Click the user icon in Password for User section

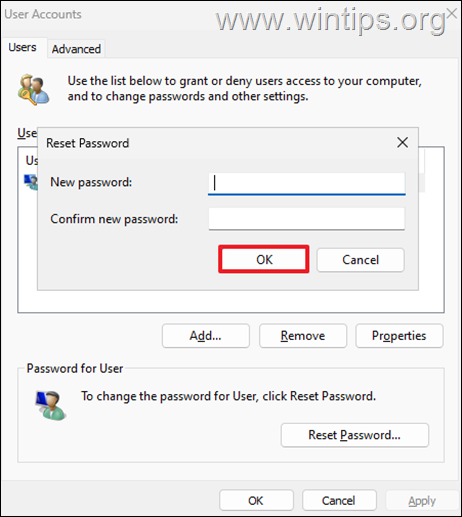pyautogui.click(x=51, y=405)
